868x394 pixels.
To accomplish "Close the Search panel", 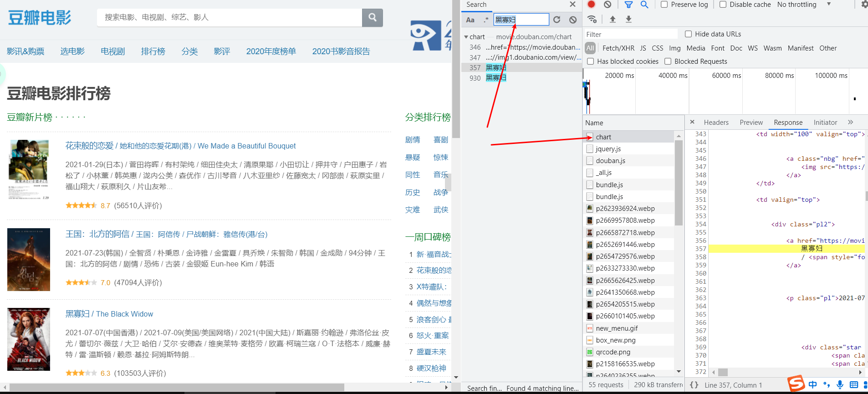I will pyautogui.click(x=572, y=5).
